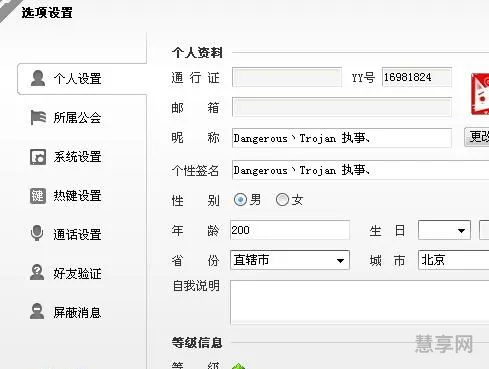Screen dimensions: 489x369
Task: Click the green level icon
Action: click(239, 366)
